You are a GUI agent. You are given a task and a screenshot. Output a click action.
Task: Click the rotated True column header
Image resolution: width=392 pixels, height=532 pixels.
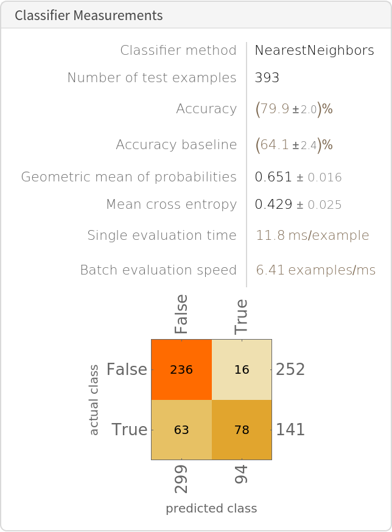pyautogui.click(x=242, y=317)
